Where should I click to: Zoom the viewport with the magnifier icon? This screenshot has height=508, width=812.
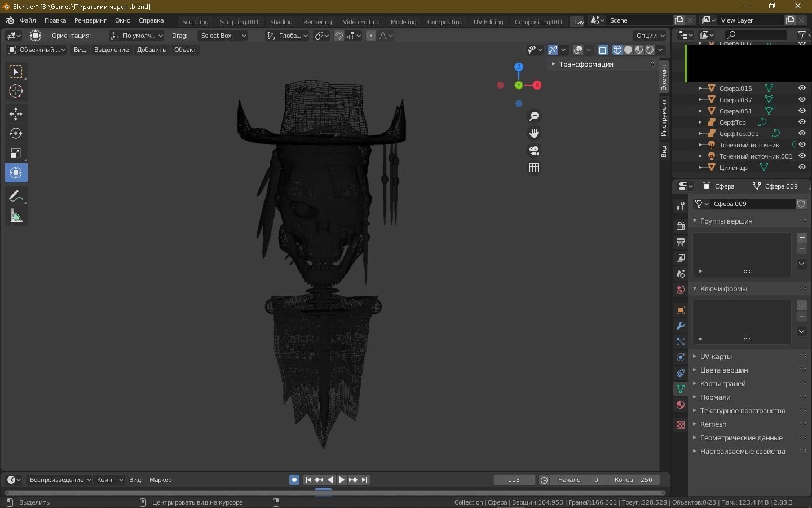click(533, 116)
